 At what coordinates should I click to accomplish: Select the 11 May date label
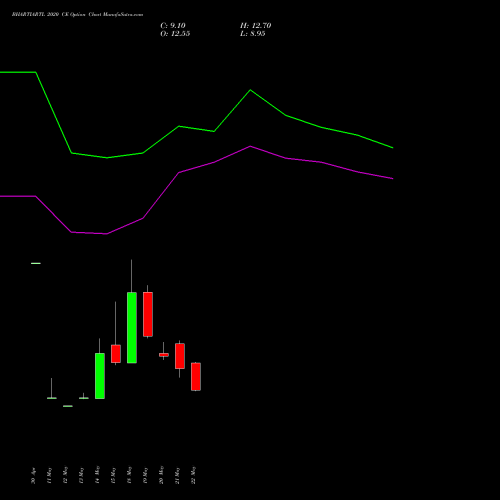(49, 476)
